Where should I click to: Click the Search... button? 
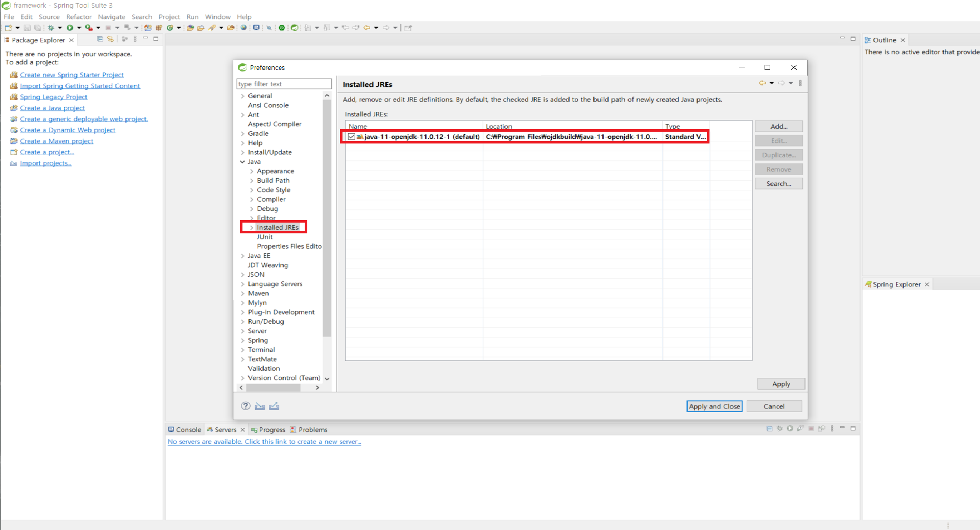779,183
